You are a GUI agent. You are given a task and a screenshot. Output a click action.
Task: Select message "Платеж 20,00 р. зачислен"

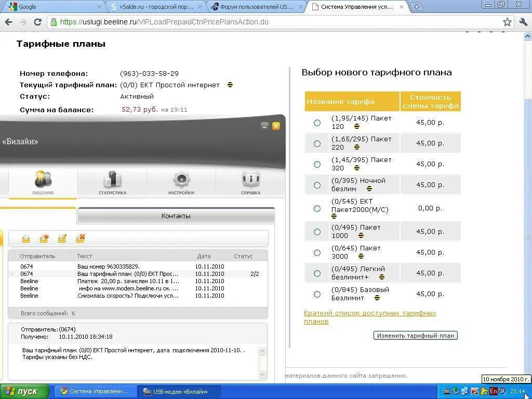click(138, 281)
